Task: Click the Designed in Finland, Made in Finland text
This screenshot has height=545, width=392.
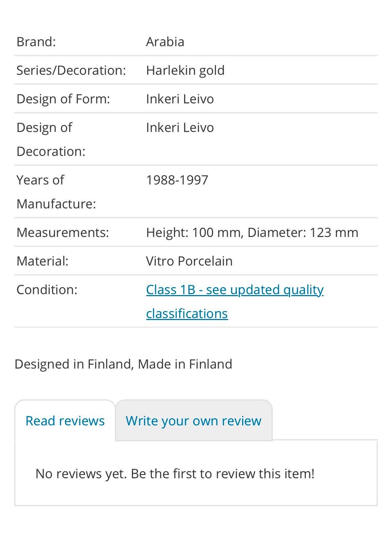Action: click(123, 364)
